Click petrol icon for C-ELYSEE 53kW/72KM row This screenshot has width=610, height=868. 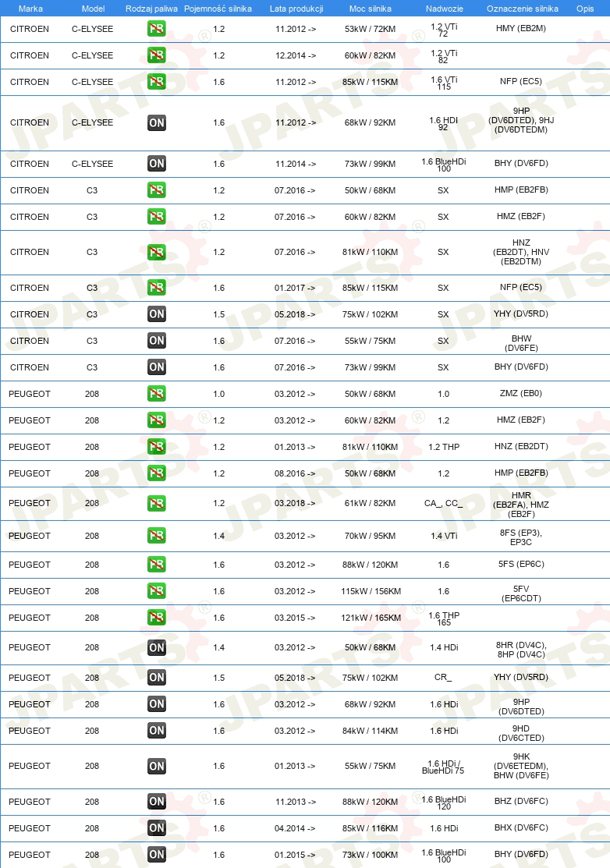tap(157, 29)
